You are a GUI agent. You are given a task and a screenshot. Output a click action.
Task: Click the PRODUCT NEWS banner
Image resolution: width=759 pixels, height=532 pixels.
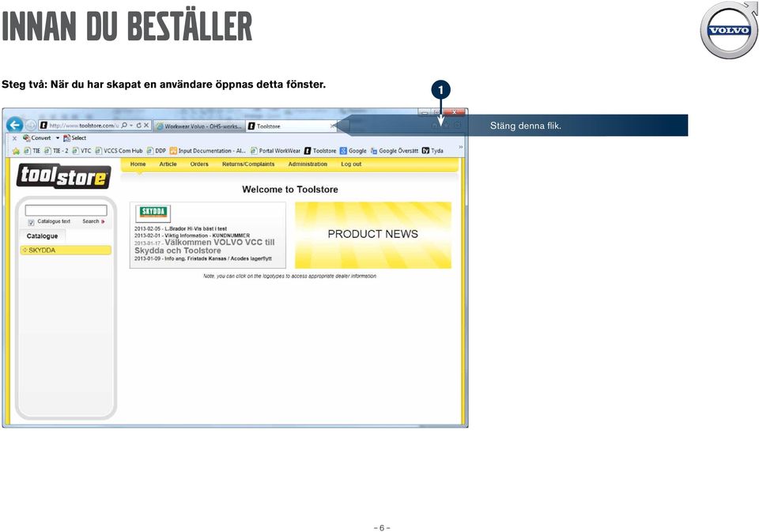[x=373, y=235]
